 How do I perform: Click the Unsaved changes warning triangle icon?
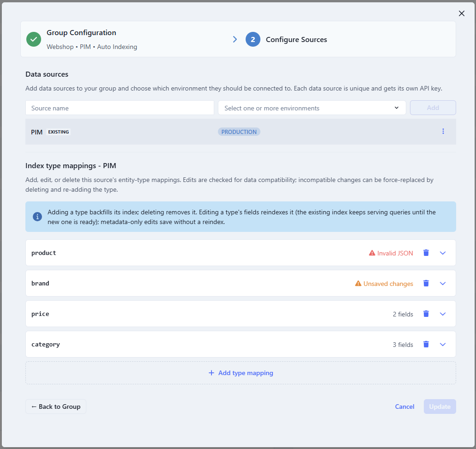(x=358, y=283)
